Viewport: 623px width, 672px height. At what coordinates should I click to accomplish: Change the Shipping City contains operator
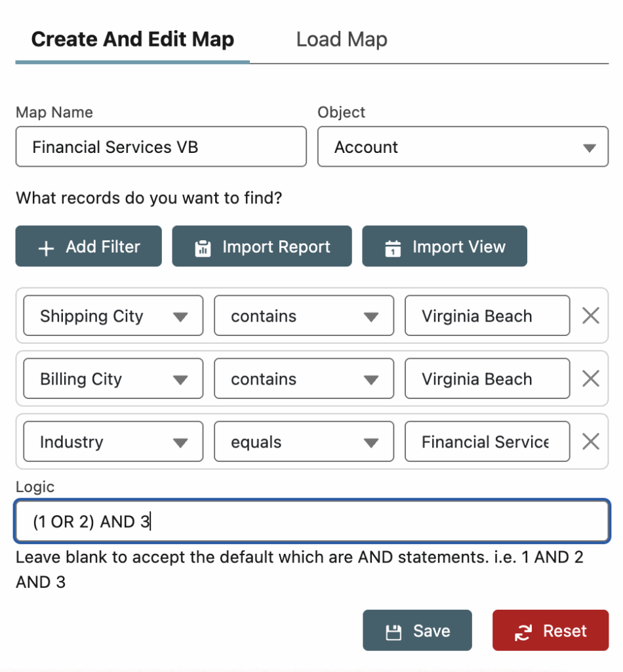pyautogui.click(x=304, y=316)
